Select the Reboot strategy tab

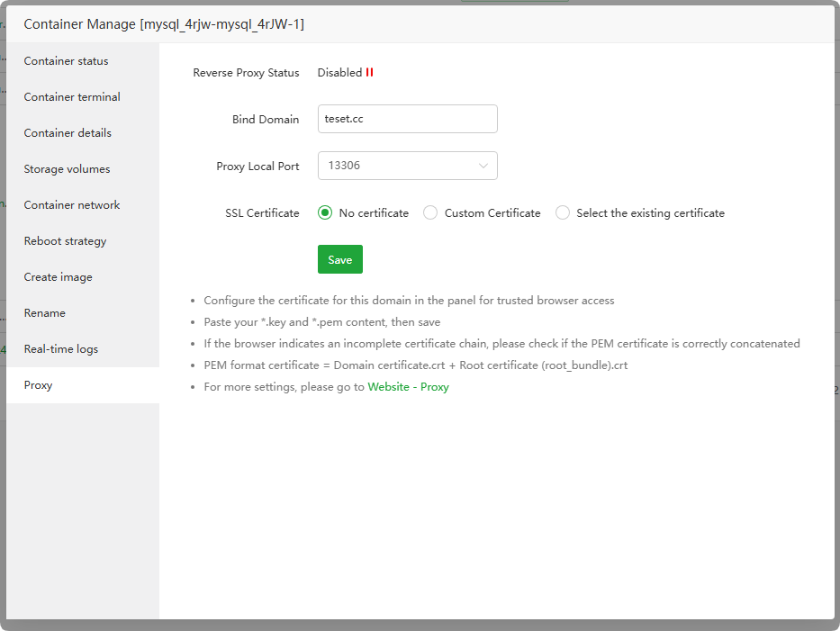(x=66, y=241)
